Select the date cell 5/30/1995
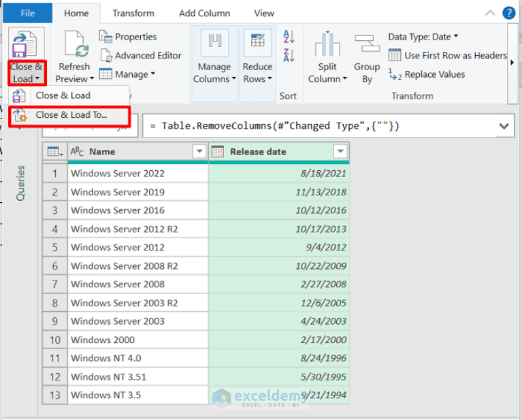Image resolution: width=522 pixels, height=420 pixels. (279, 377)
